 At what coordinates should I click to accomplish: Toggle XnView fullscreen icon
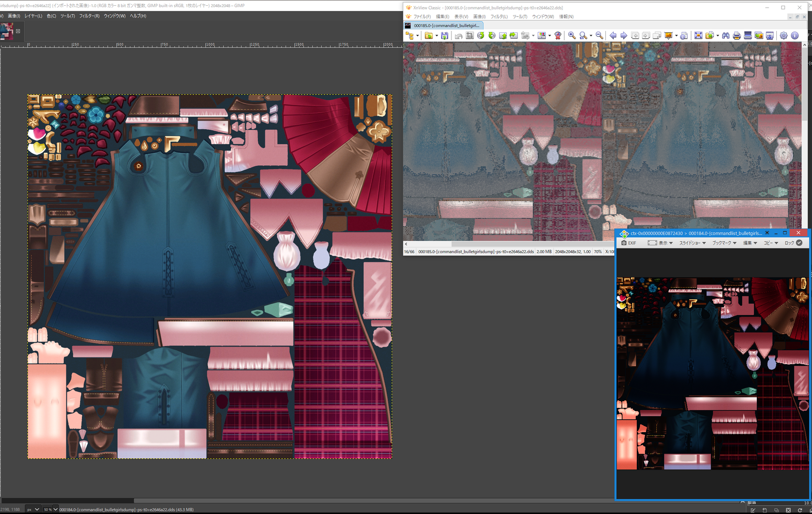pos(698,36)
